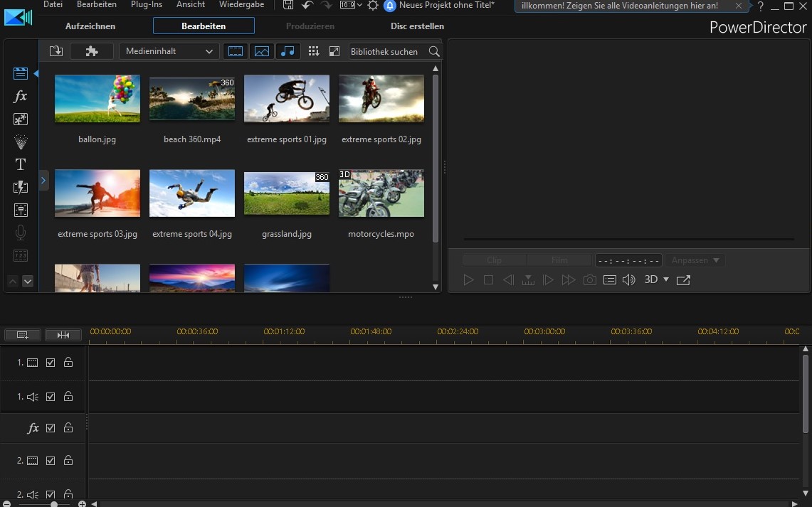812x507 pixels.
Task: Click the sidebar rooms down arrow
Action: 28,282
